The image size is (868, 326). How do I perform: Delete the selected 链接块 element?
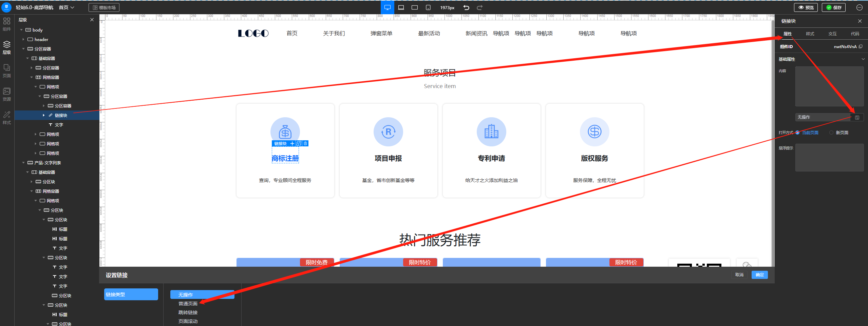[305, 143]
